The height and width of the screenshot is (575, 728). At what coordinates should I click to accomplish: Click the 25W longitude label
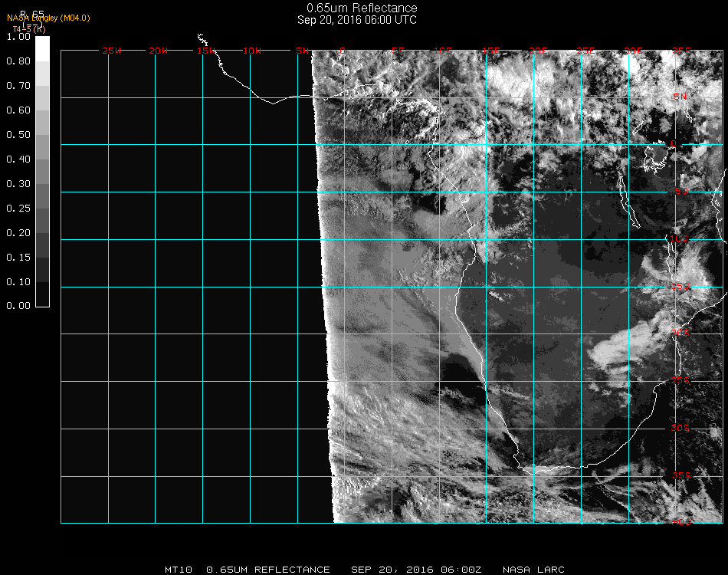tap(112, 51)
